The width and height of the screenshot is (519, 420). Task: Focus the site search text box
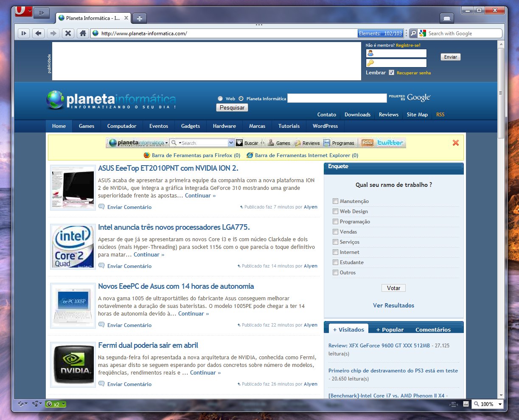[337, 98]
